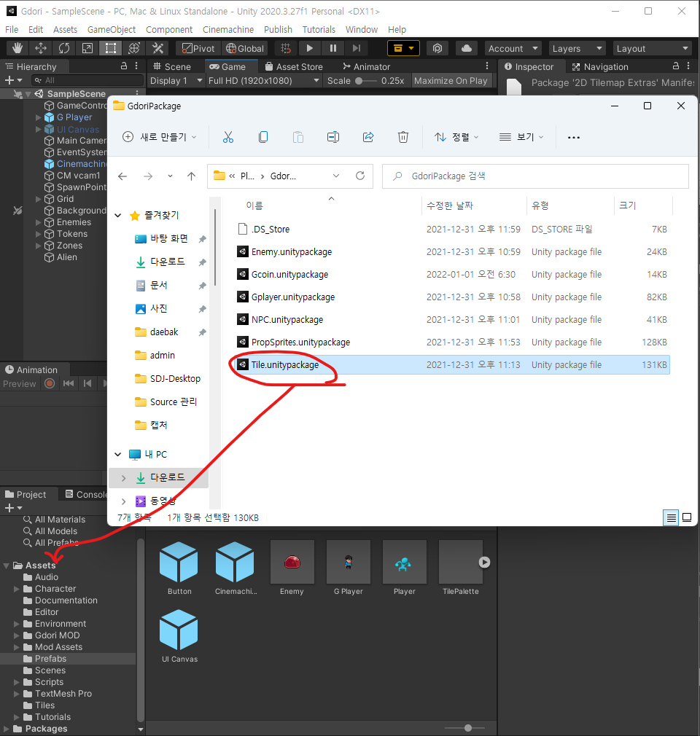Screen dimensions: 700x736
Task: Expand G Player in Hierarchy
Action: (x=39, y=117)
